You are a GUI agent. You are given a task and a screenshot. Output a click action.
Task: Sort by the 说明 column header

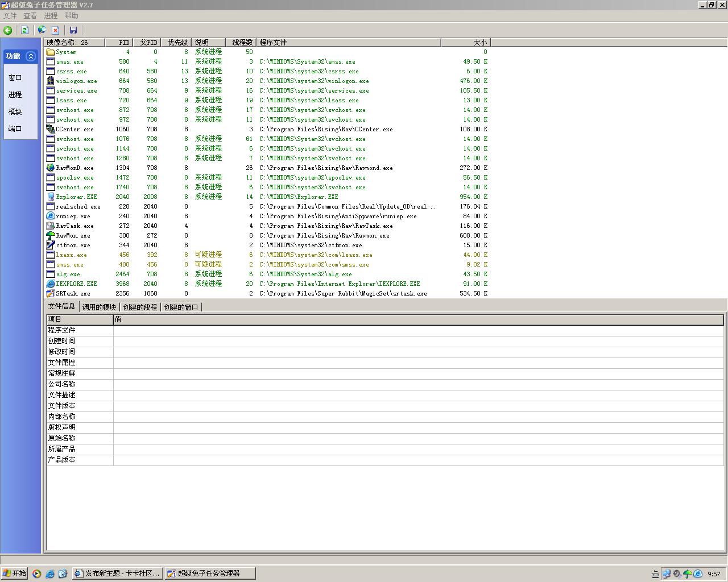point(210,43)
